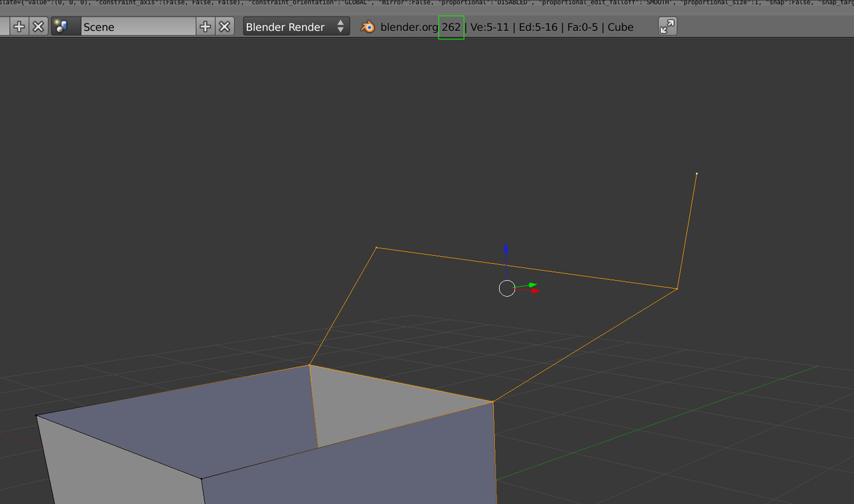Expand the render engine selector arrows
Viewport: 854px width, 504px height.
341,27
